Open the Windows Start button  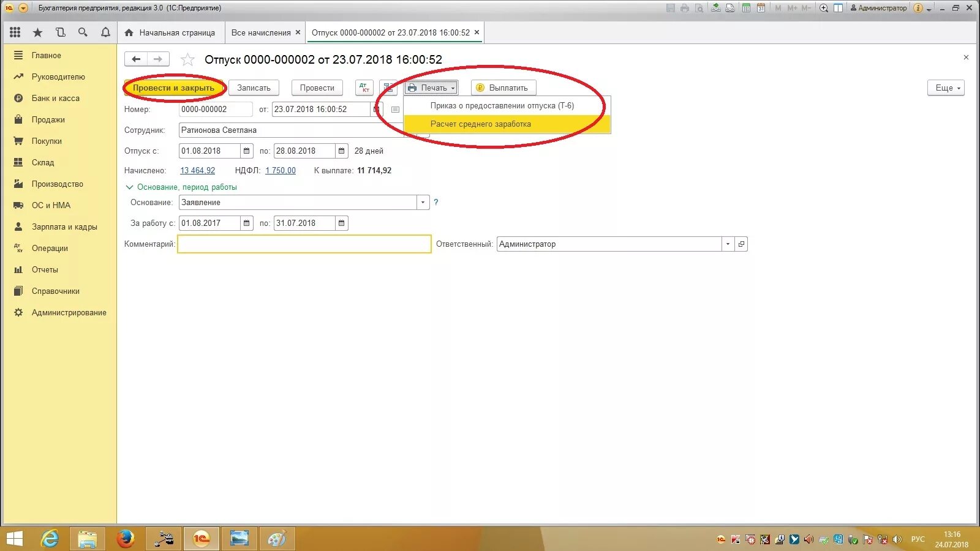click(14, 539)
